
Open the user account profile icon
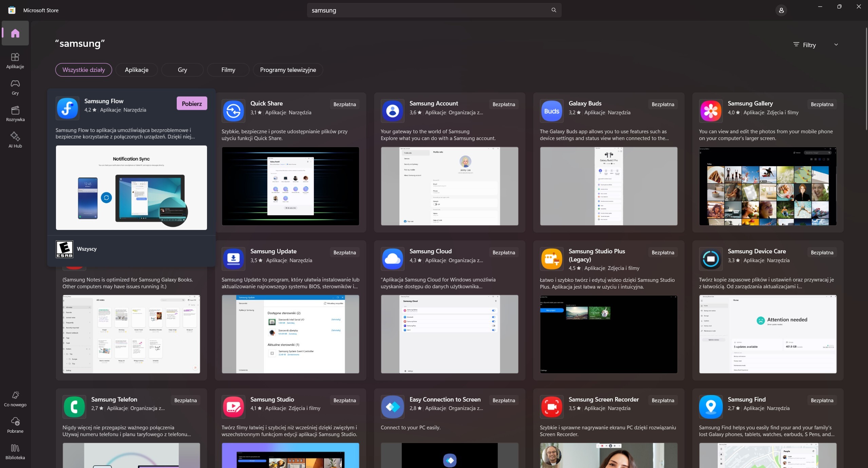point(781,10)
